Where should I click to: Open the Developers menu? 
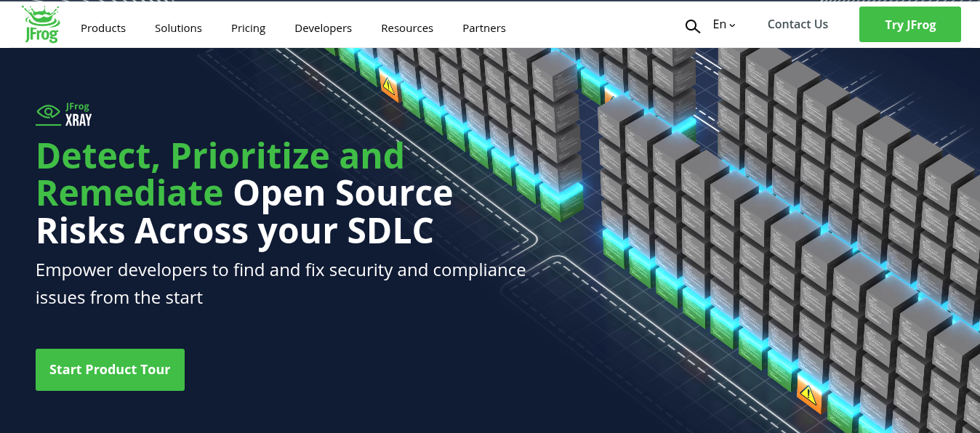click(323, 28)
